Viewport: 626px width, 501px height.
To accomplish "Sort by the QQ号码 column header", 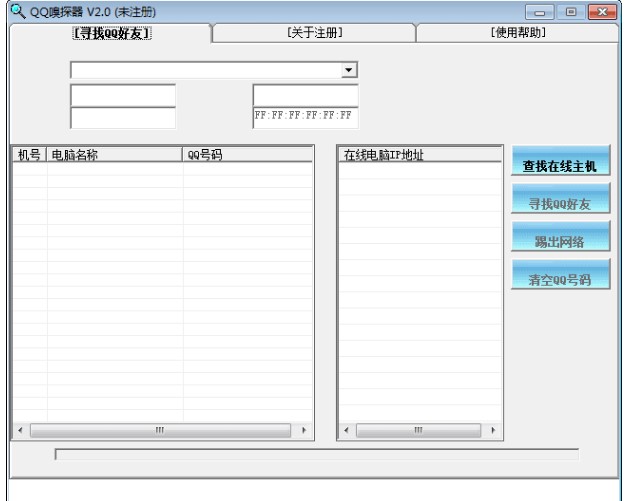I will 247,155.
